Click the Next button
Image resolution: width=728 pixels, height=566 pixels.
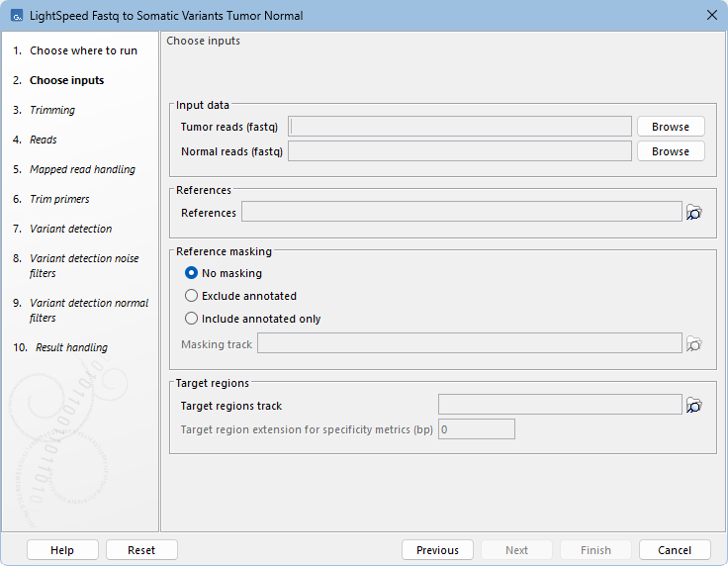click(516, 550)
